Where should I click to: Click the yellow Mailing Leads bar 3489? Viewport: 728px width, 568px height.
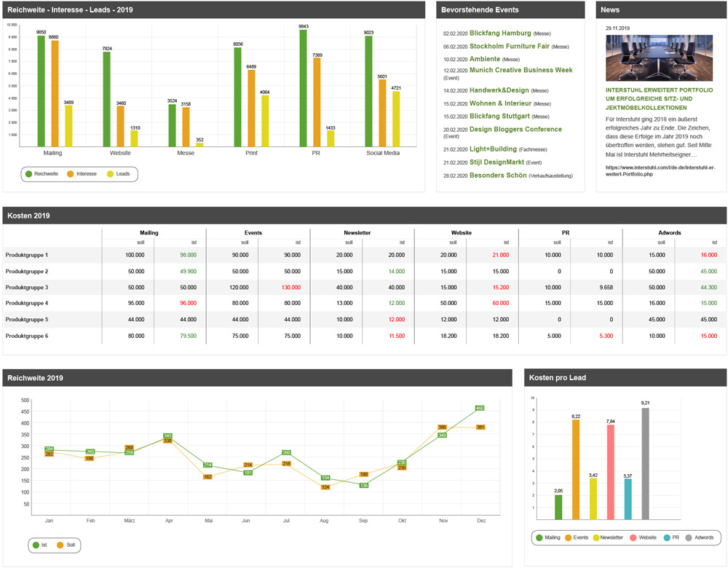point(68,126)
